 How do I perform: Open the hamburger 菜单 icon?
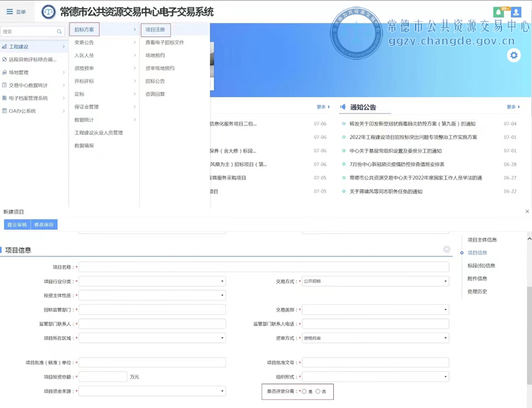click(x=9, y=12)
